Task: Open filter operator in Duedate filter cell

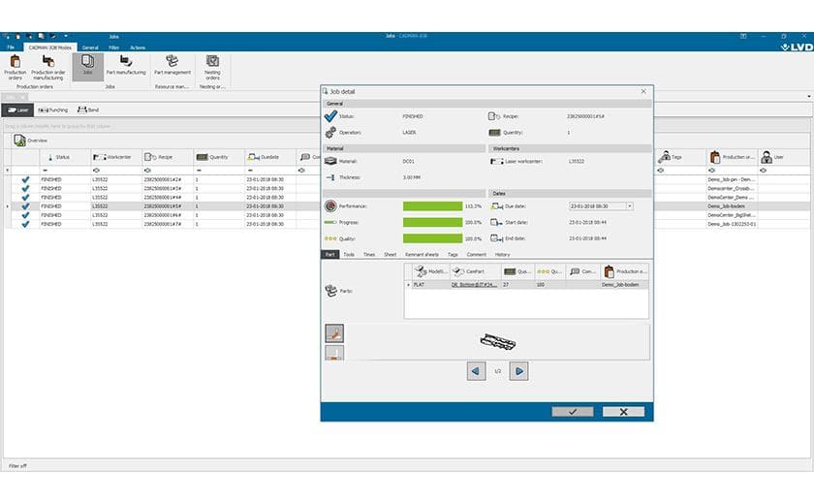Action: pyautogui.click(x=250, y=171)
